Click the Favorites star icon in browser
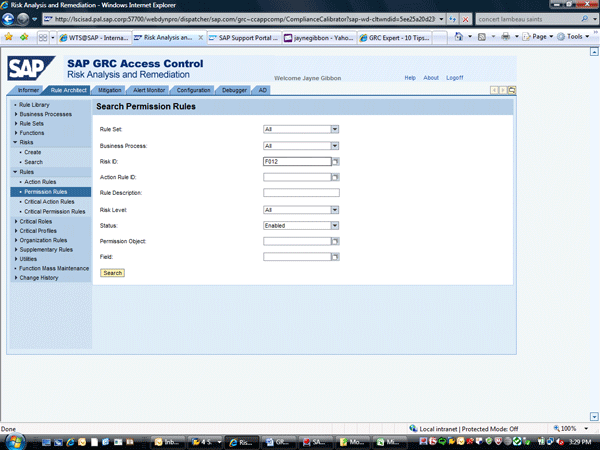The image size is (600, 450). tap(8, 37)
